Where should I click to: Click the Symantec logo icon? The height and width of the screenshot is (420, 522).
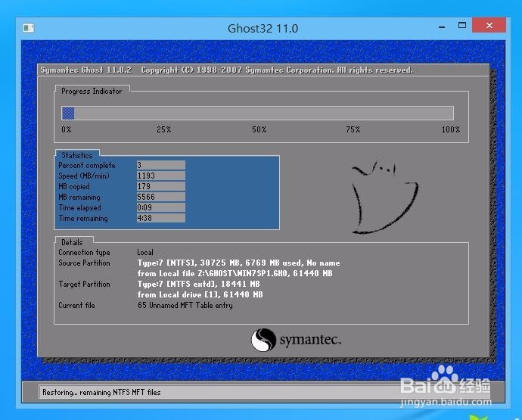pos(263,340)
